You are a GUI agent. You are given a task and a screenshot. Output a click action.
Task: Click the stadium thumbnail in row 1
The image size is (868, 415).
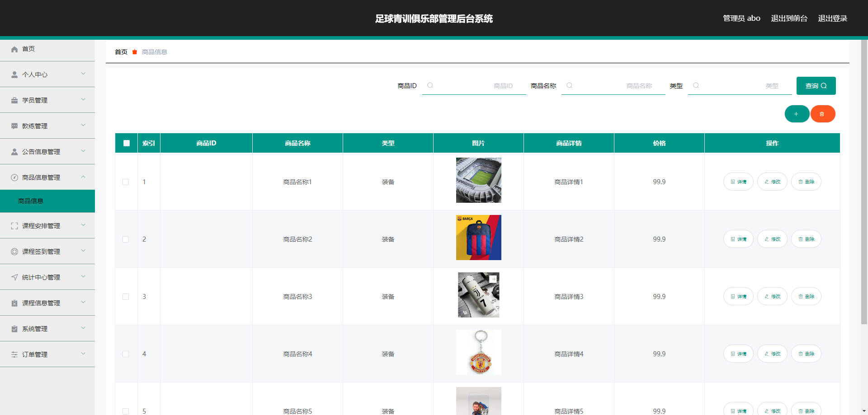pyautogui.click(x=479, y=180)
